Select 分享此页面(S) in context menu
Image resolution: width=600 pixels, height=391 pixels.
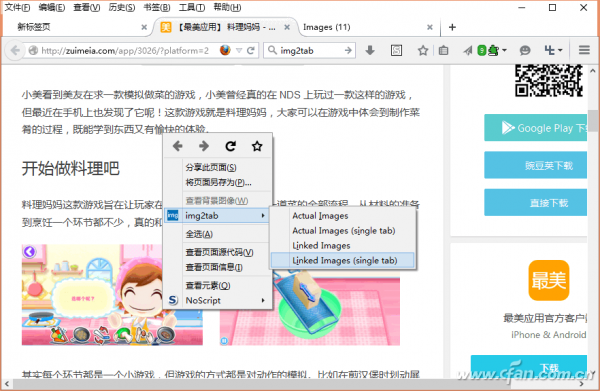pyautogui.click(x=218, y=168)
